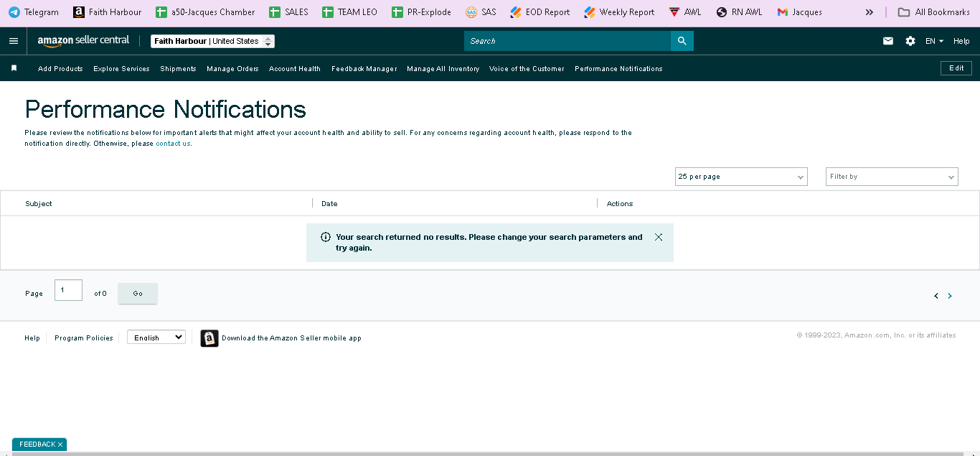Expand the 25 per page dropdown
The width and height of the screenshot is (980, 456).
click(x=741, y=177)
